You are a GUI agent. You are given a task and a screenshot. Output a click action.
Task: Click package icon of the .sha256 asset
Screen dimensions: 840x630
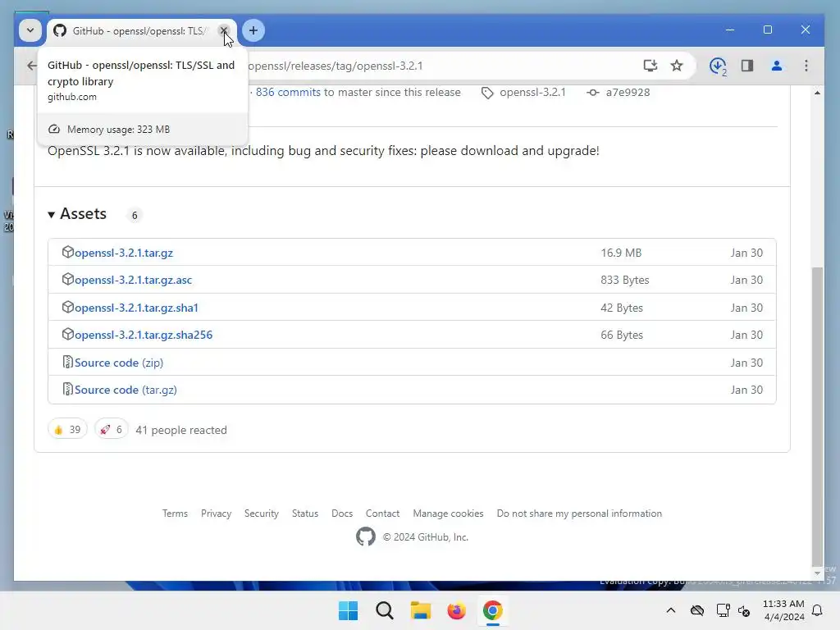pyautogui.click(x=67, y=335)
